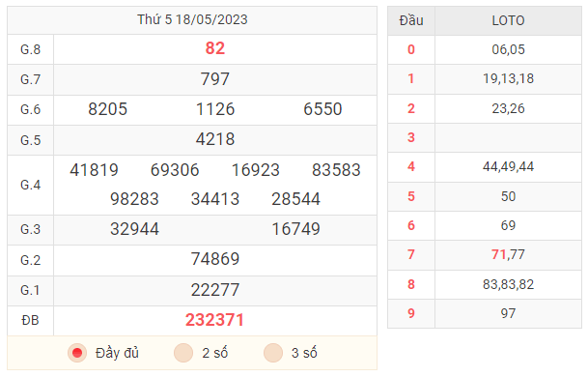Image resolution: width=588 pixels, height=377 pixels.
Task: Click the red 71 loto number
Action: pyautogui.click(x=499, y=254)
